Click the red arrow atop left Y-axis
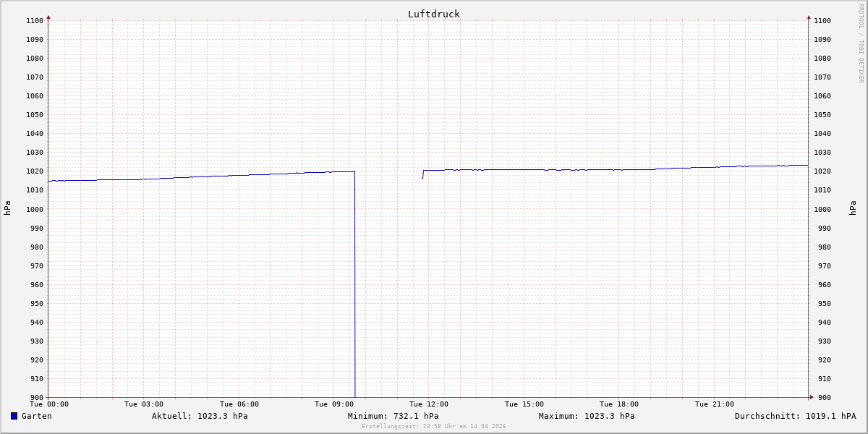The width and height of the screenshot is (868, 434). coord(48,17)
